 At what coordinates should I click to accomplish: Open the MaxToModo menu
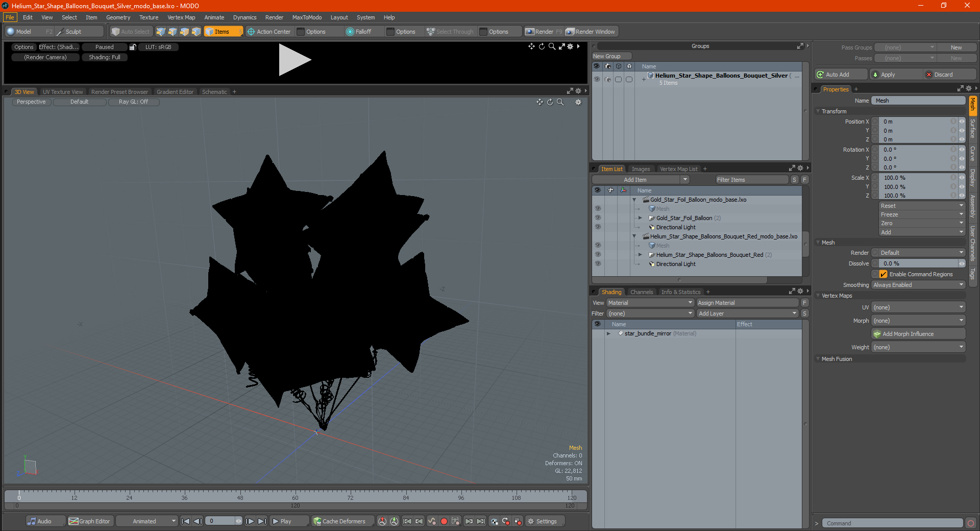coord(307,17)
